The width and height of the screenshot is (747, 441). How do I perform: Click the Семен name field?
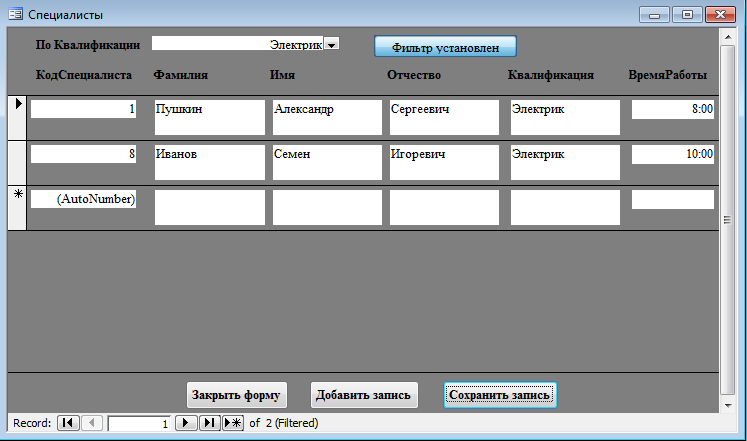327,162
